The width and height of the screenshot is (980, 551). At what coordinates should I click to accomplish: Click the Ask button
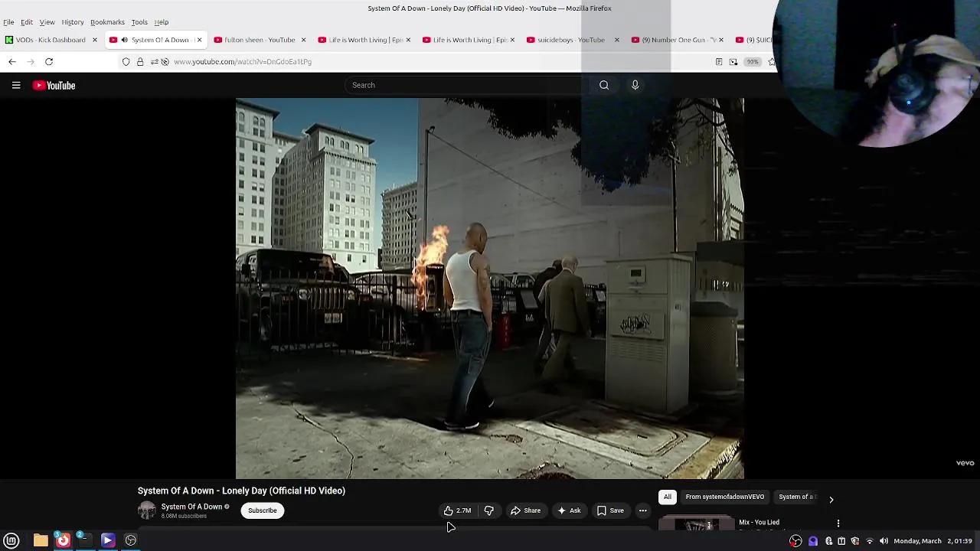(x=569, y=510)
